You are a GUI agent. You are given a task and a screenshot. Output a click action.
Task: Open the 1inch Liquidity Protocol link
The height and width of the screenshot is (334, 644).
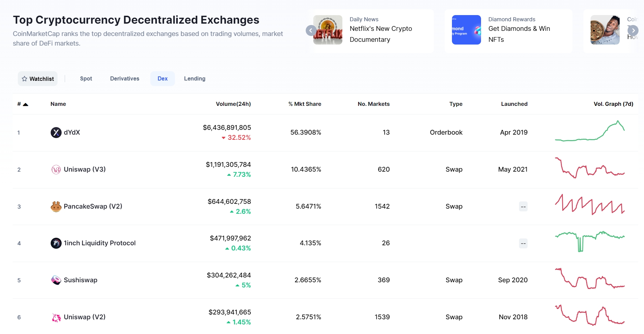coord(100,243)
